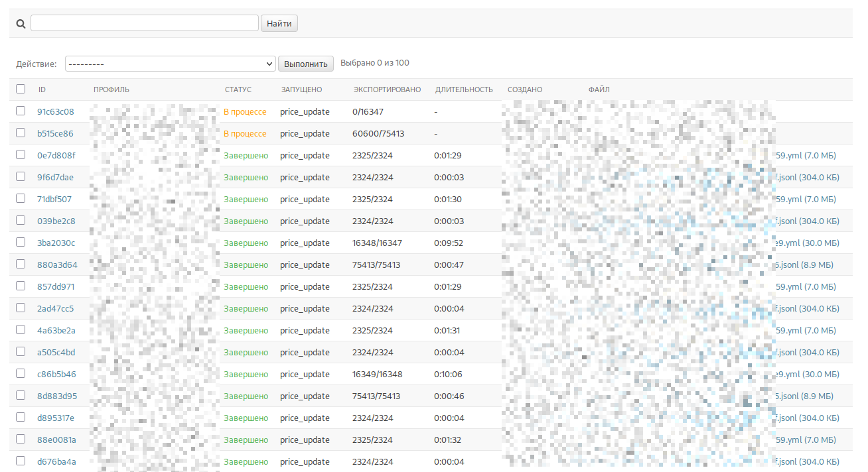This screenshot has width=868, height=472.
Task: Click the Выполнить button
Action: pyautogui.click(x=305, y=64)
